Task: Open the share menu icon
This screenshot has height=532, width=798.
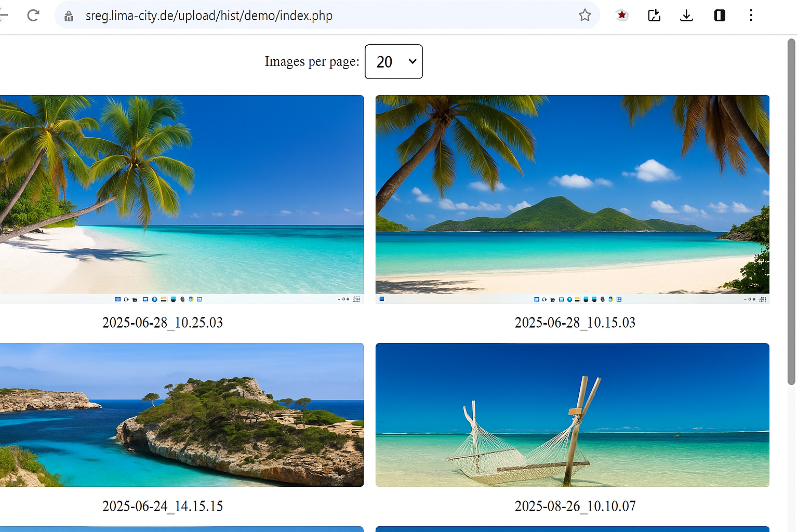Action: [654, 16]
